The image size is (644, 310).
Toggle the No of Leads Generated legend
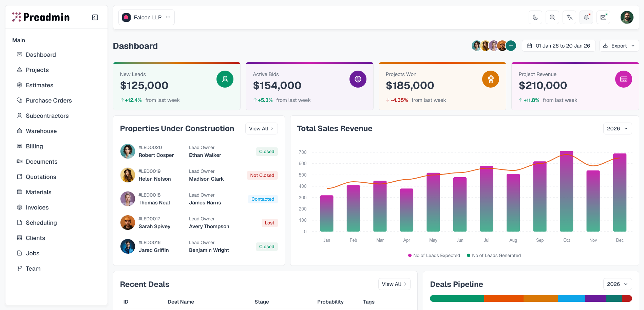tap(494, 255)
